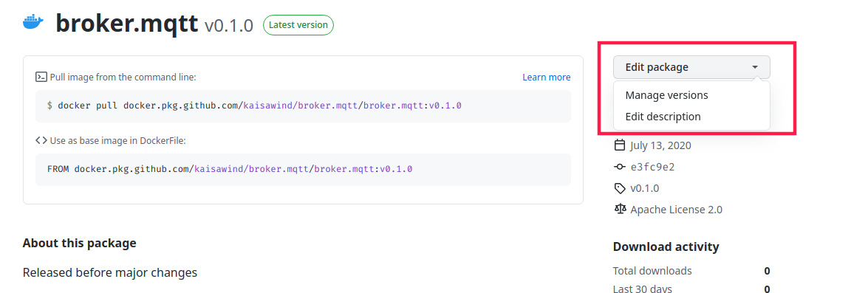The image size is (868, 293).
Task: Click the FROM docker.pkg.github.com code block
Action: [x=303, y=169]
